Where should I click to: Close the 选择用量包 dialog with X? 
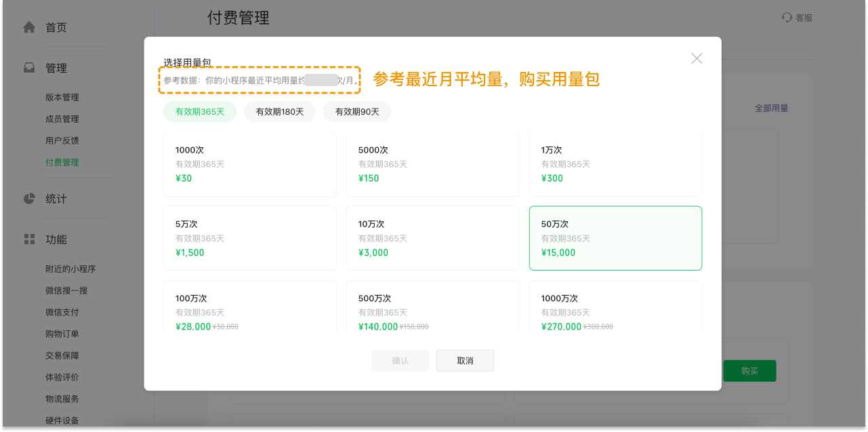[x=697, y=58]
